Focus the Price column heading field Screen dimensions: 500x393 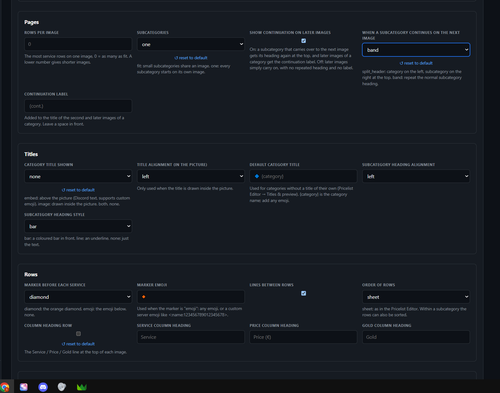pos(303,337)
